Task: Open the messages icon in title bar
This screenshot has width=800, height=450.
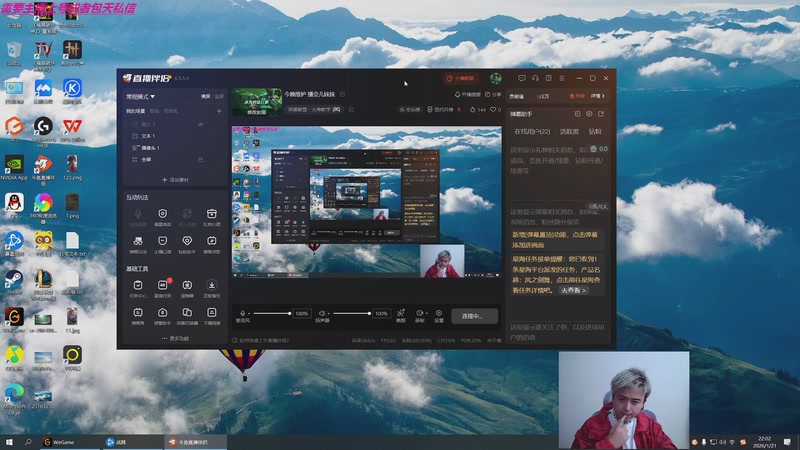Action: click(x=521, y=79)
